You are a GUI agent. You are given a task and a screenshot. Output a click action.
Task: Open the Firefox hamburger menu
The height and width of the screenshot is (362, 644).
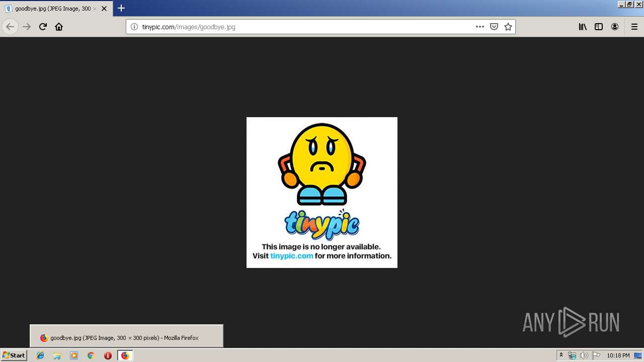tap(634, 27)
